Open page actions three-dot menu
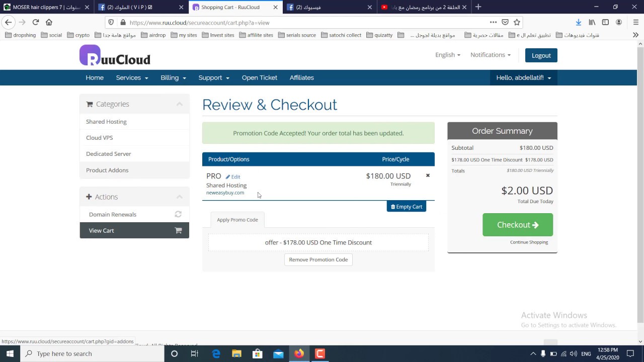644x362 pixels. pos(494,22)
